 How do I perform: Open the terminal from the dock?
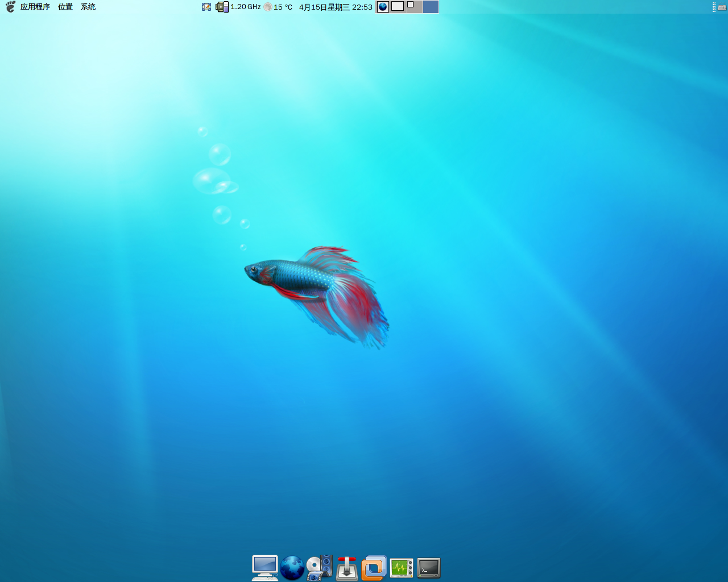coord(429,568)
